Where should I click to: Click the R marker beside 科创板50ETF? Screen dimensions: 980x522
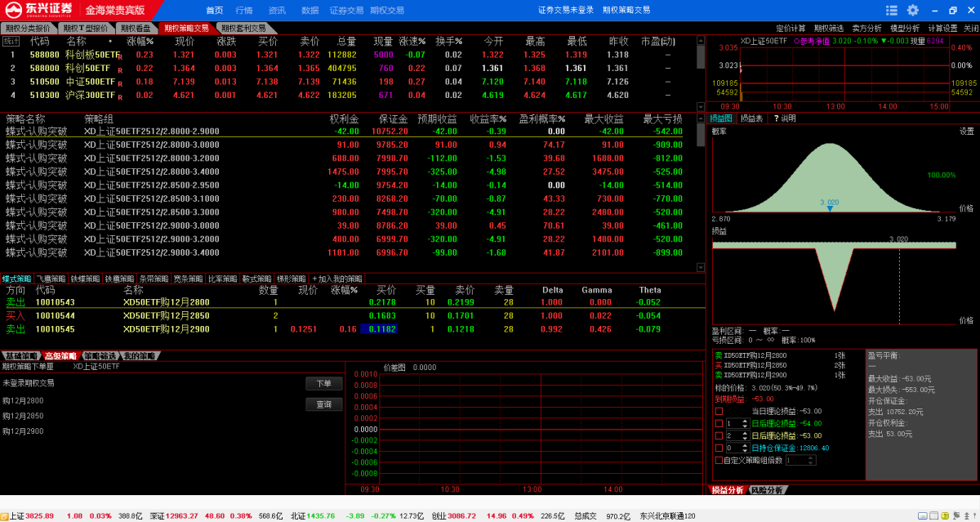120,57
